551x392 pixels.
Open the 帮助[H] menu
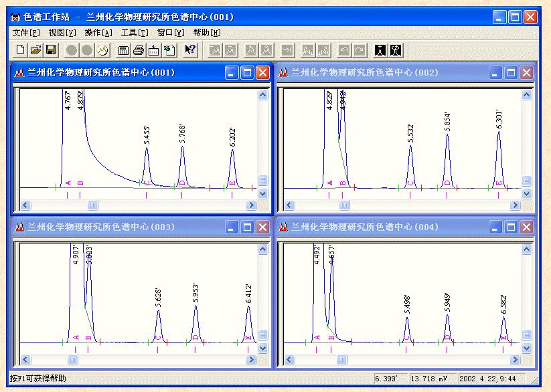click(x=207, y=33)
